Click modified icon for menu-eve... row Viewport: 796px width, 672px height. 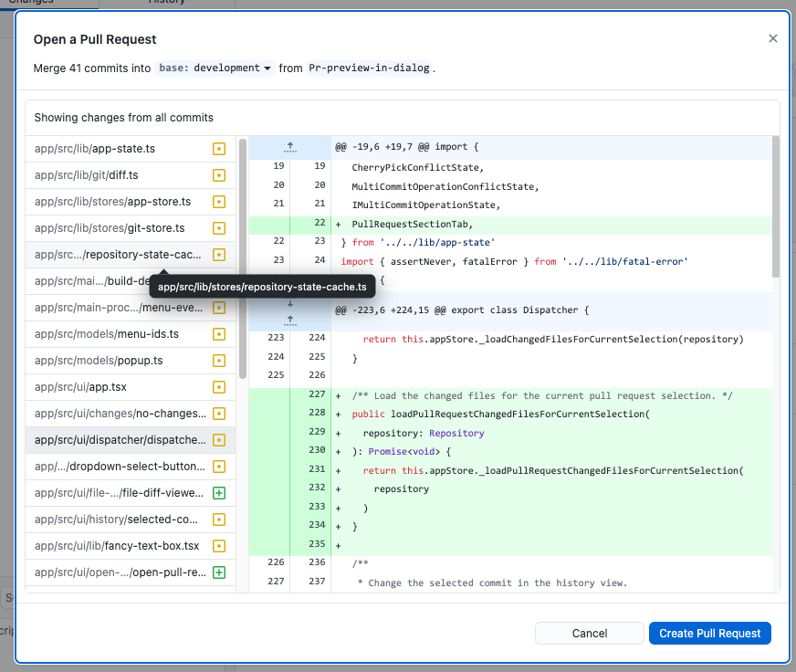tap(219, 308)
